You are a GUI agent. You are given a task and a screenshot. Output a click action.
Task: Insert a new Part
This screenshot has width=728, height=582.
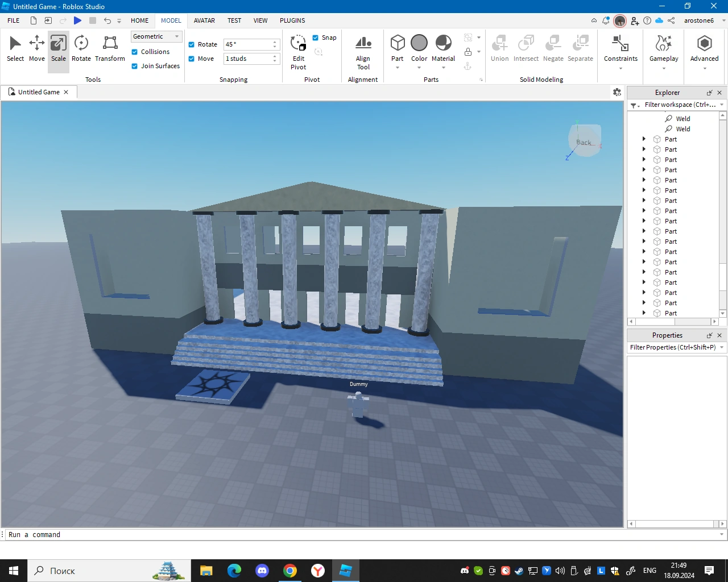[398, 48]
